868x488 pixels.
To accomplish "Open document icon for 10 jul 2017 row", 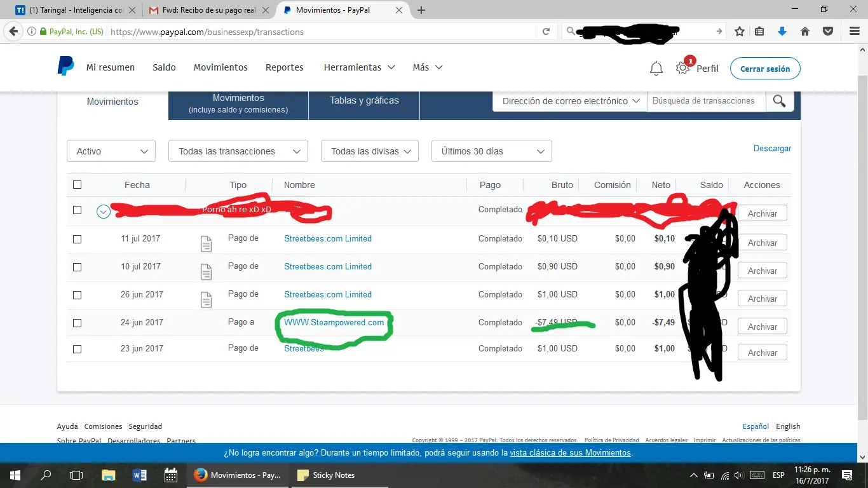I will (x=206, y=271).
